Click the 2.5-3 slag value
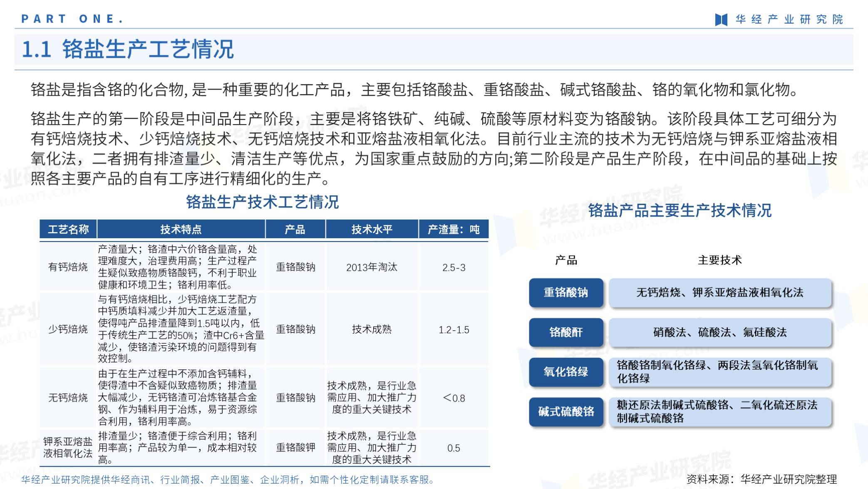This screenshot has width=868, height=489. click(x=454, y=268)
